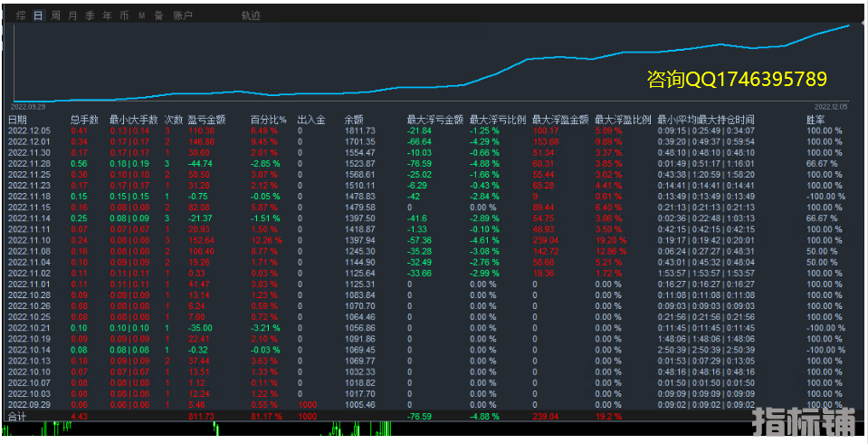The height and width of the screenshot is (444, 868).
Task: Open the 季 quarterly tab
Action: point(90,15)
